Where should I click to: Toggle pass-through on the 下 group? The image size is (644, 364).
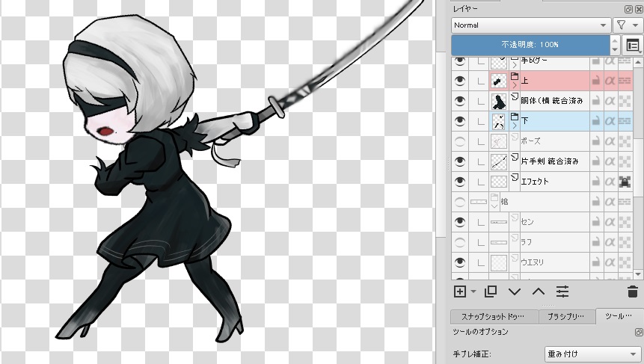click(625, 120)
